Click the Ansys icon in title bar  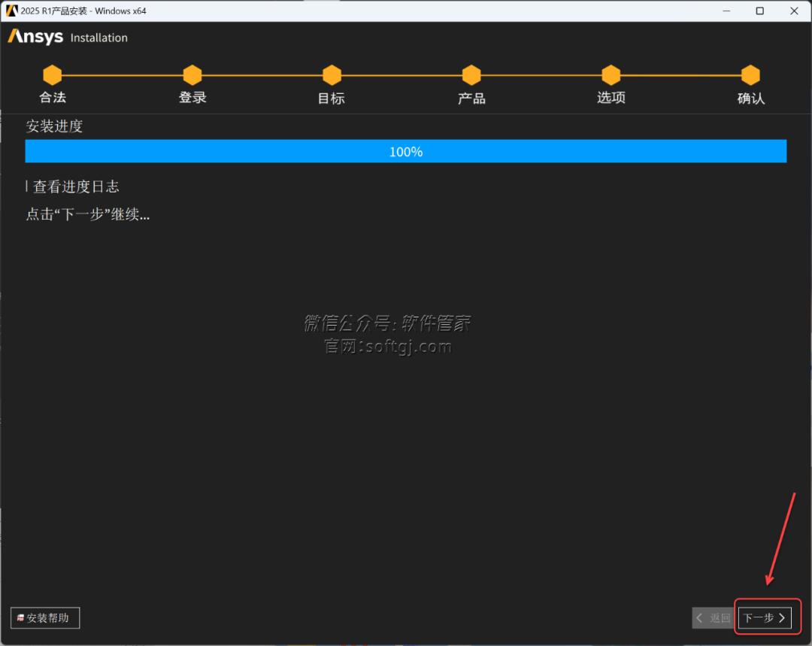[x=11, y=11]
